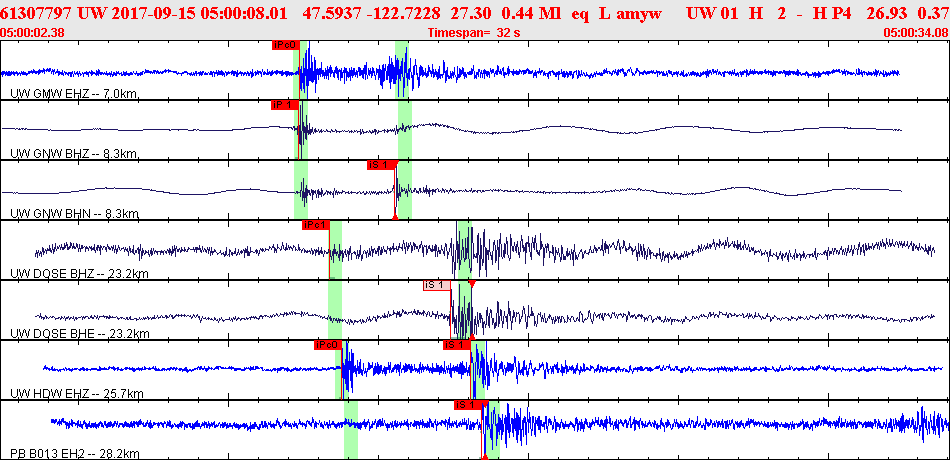Image resolution: width=950 pixels, height=460 pixels.
Task: Click the red triangle at bottom of B013 EH2
Action: point(484,457)
